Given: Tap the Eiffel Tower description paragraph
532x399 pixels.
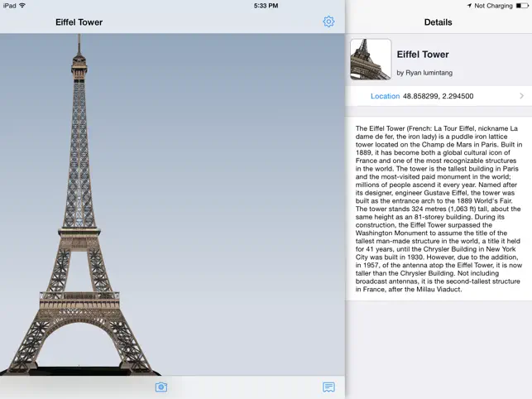Looking at the screenshot, I should click(439, 209).
